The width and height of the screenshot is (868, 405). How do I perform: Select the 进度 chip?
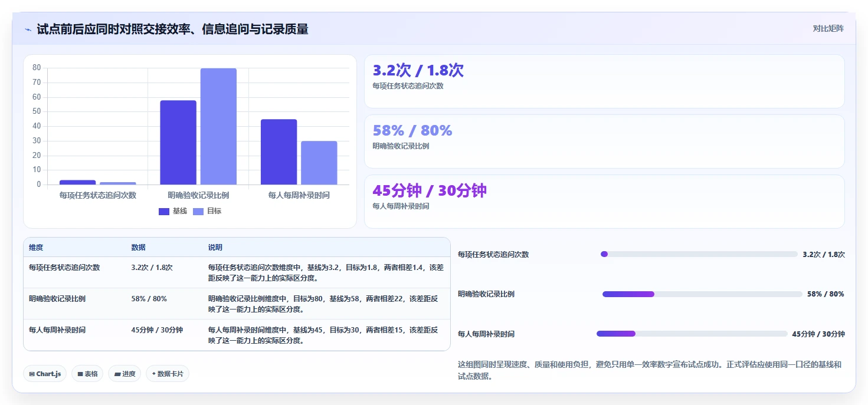pos(125,374)
